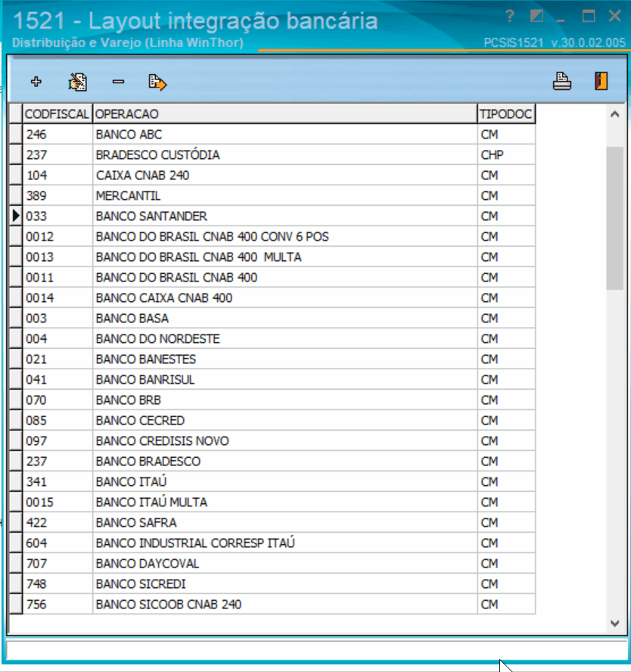Click the exit door icon

coord(601,80)
